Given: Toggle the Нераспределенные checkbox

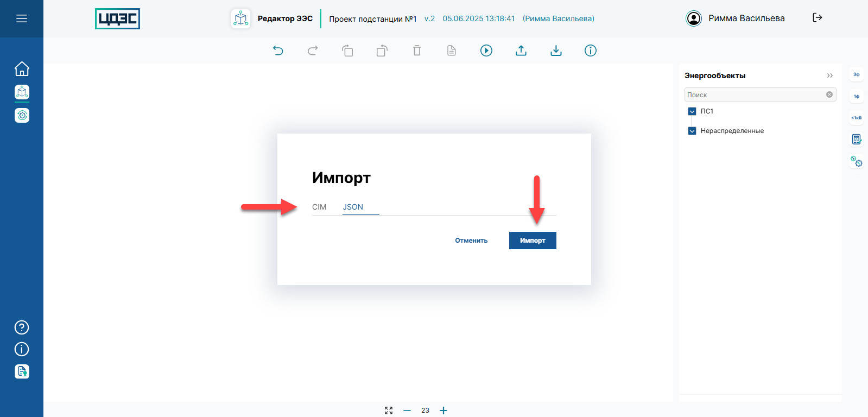Looking at the screenshot, I should click(x=692, y=131).
